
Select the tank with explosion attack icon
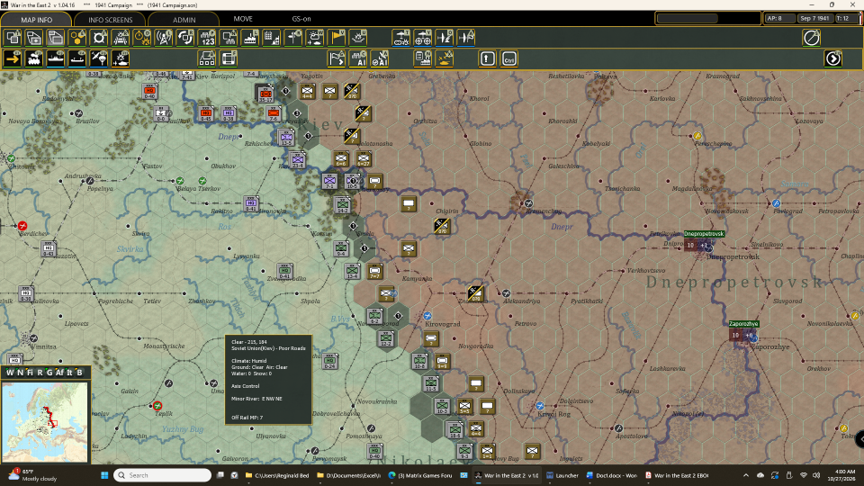pos(120,58)
